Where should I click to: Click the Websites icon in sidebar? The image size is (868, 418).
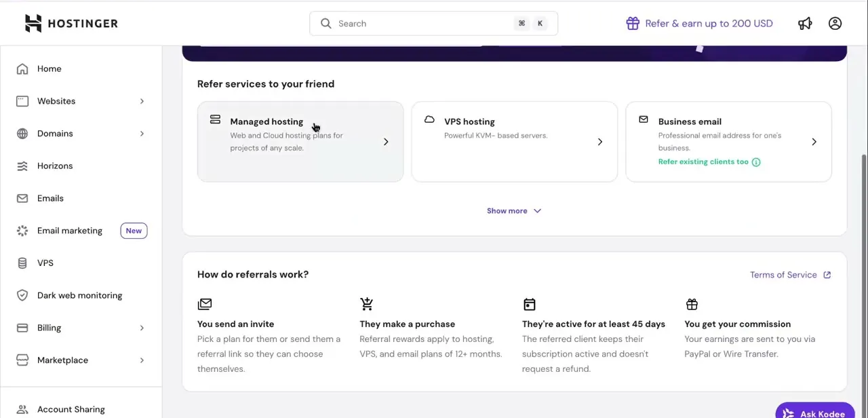(x=22, y=101)
